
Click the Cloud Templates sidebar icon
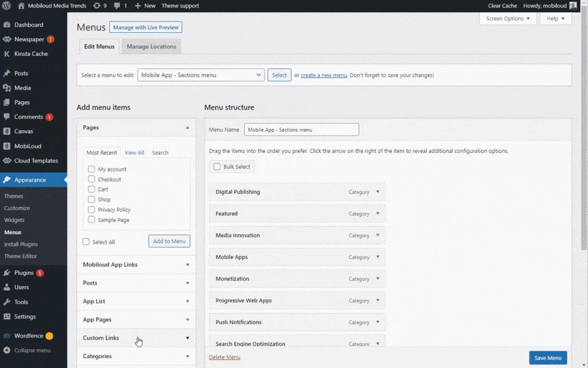[7, 161]
